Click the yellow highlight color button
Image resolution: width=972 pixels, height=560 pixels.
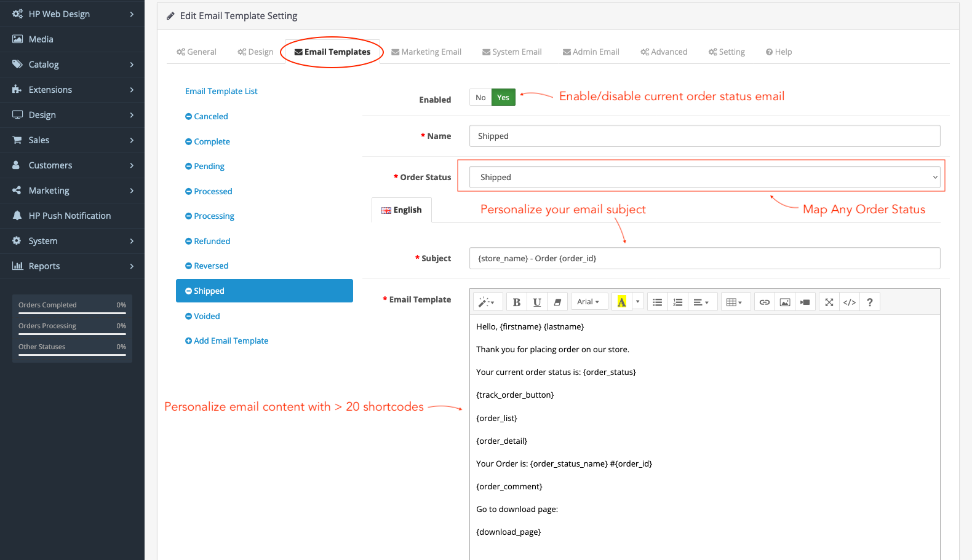tap(621, 302)
